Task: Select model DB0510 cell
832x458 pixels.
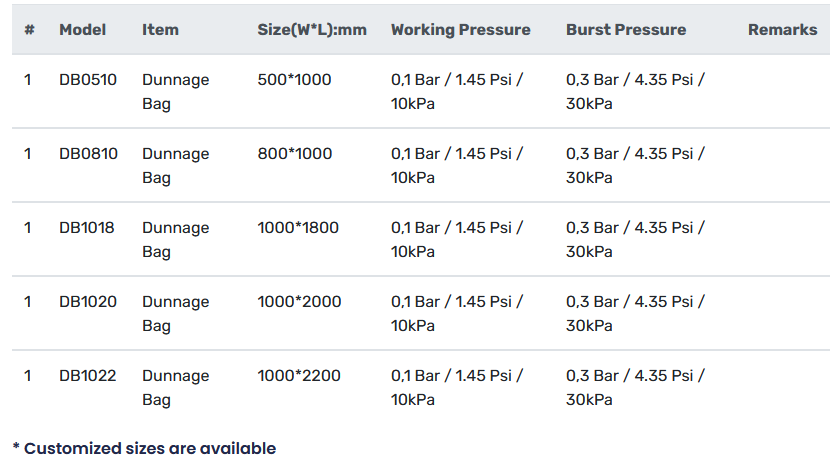Action: point(88,80)
